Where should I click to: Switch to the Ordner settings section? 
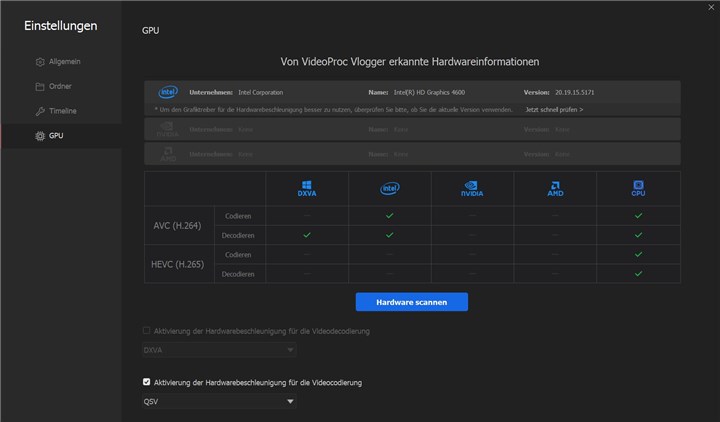pos(62,86)
